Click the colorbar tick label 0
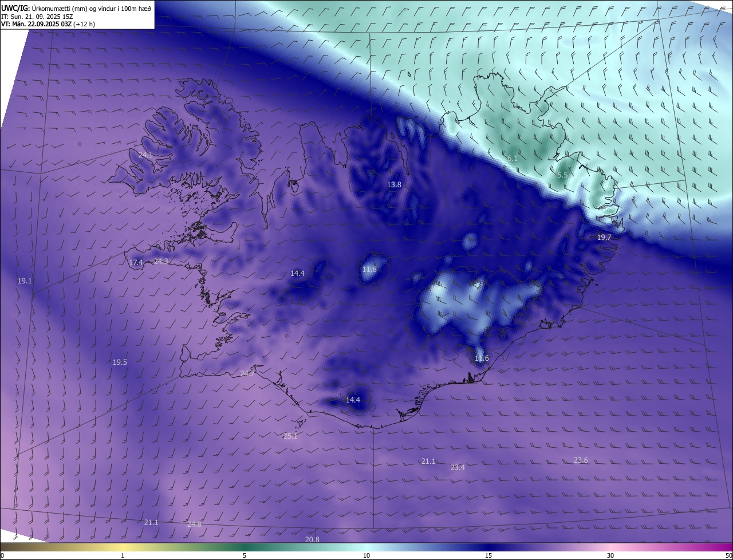This screenshot has width=733, height=560. click(x=2, y=555)
